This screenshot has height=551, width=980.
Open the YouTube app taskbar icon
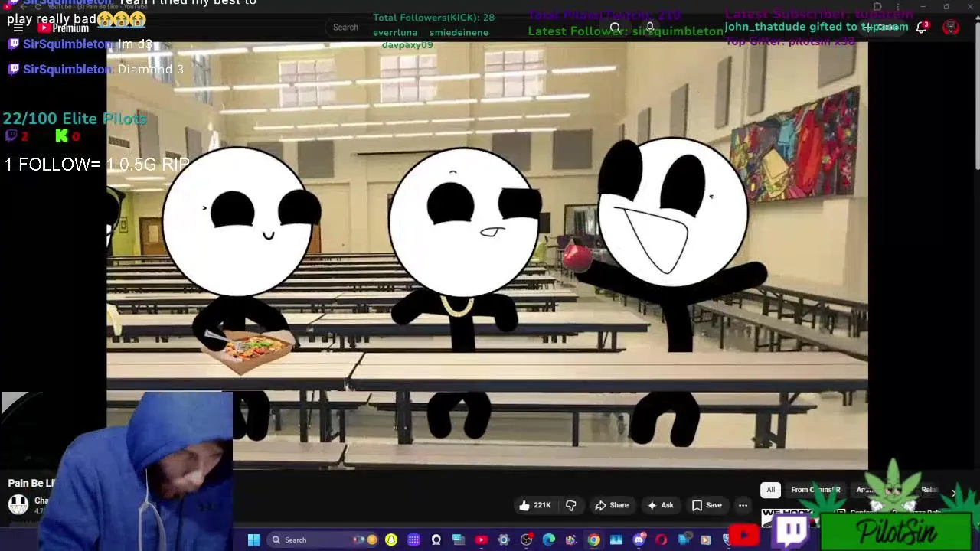point(481,540)
